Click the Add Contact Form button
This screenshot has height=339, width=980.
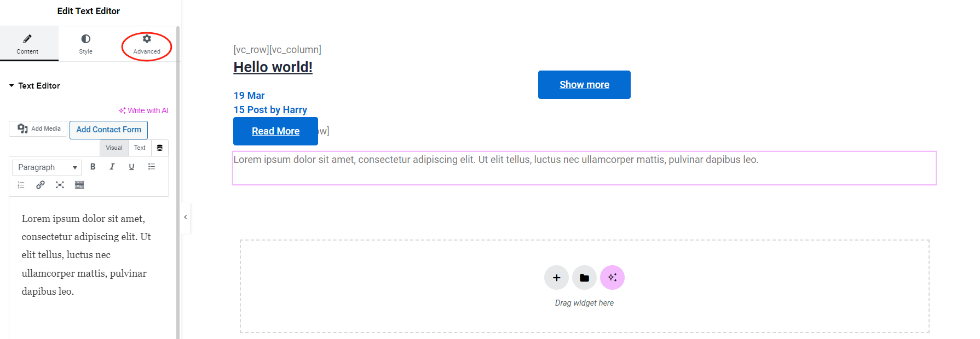pos(108,130)
